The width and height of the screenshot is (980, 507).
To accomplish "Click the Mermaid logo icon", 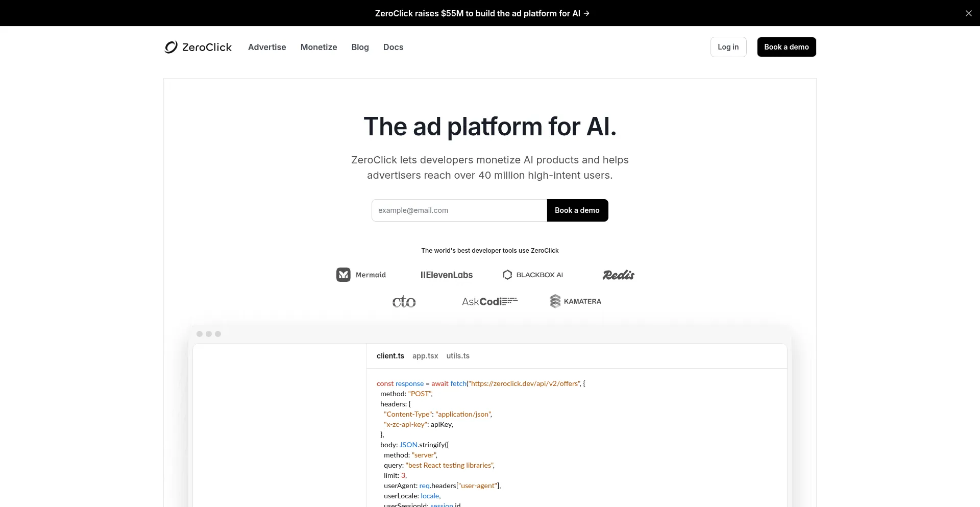I will coord(344,275).
